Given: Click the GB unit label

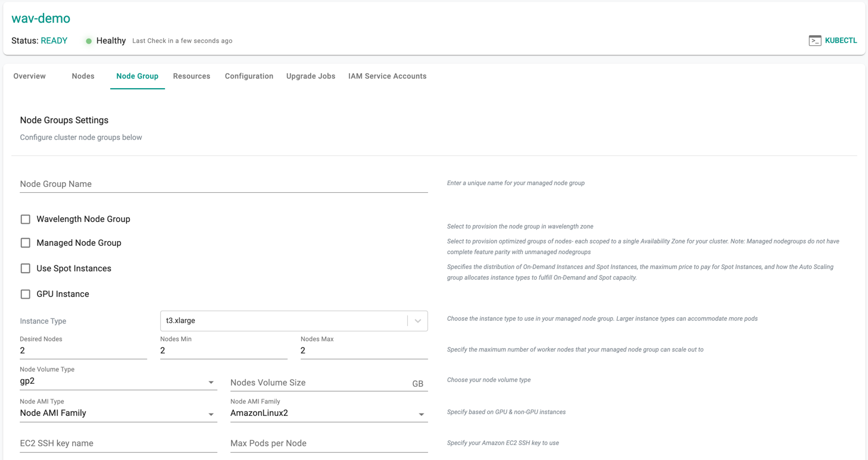Looking at the screenshot, I should (x=418, y=384).
